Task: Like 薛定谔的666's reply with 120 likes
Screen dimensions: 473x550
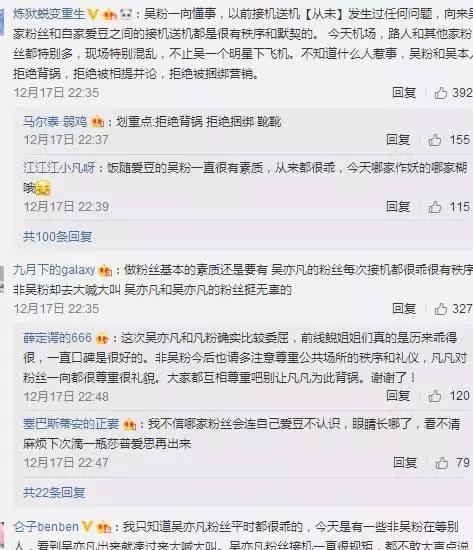Action: tap(435, 396)
